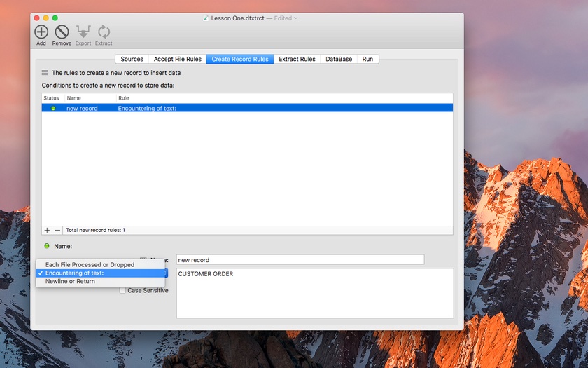Open the Edited chevron in title bar
The width and height of the screenshot is (588, 368).
tap(296, 18)
